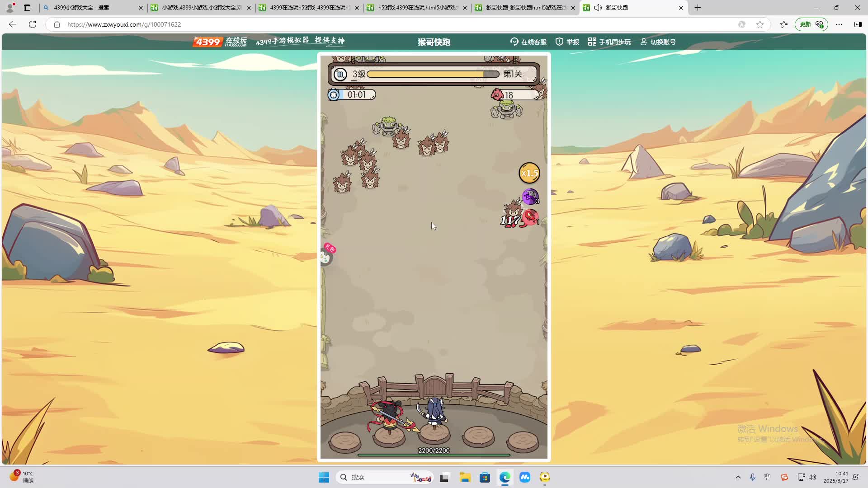Toggle the x1.5 game speed coin
Image resolution: width=868 pixels, height=488 pixels.
point(529,173)
